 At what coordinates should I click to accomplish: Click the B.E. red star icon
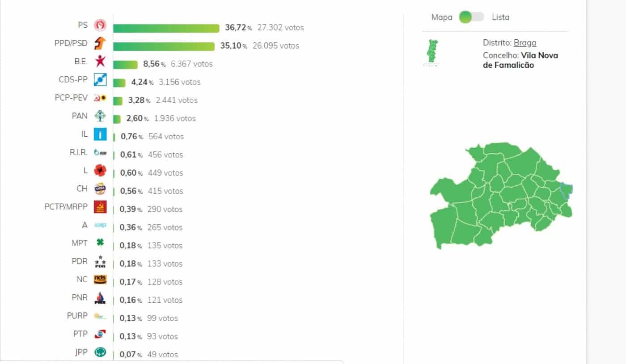100,62
